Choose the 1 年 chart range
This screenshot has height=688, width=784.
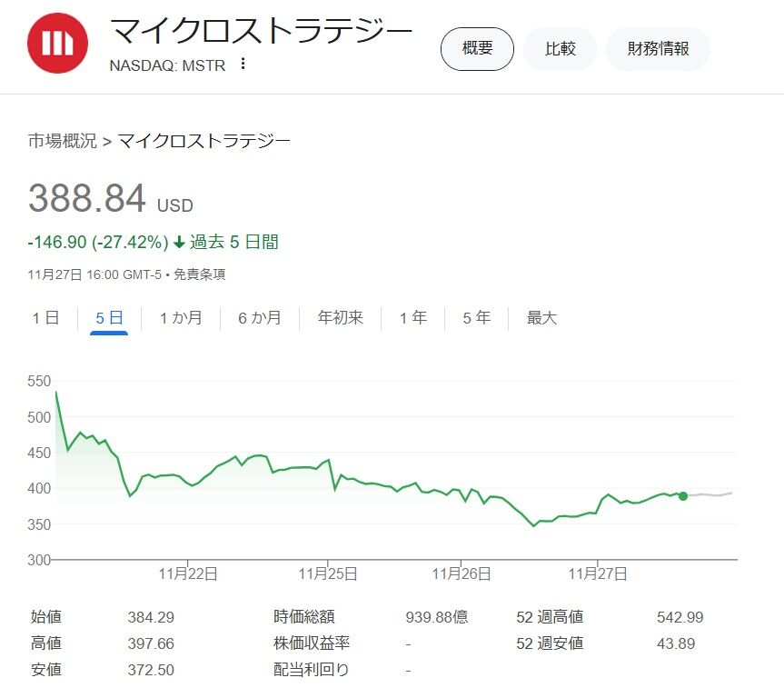[413, 318]
